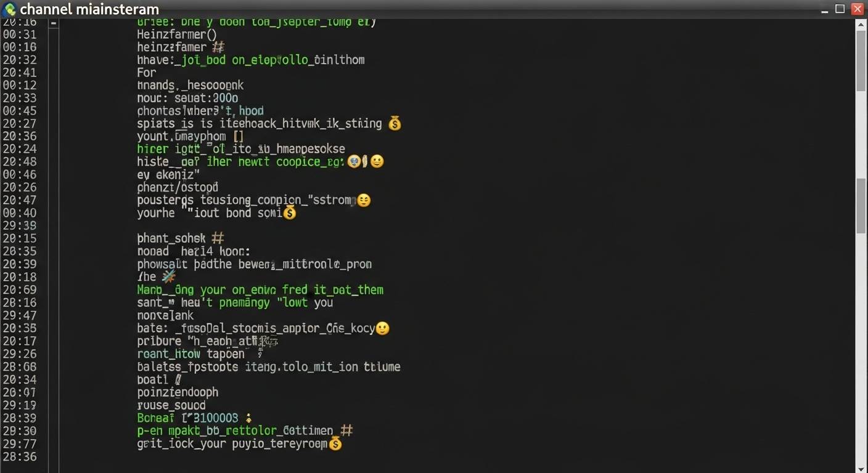Click the hash symbol after "phant_sohek"
The image size is (868, 473).
[x=217, y=238]
